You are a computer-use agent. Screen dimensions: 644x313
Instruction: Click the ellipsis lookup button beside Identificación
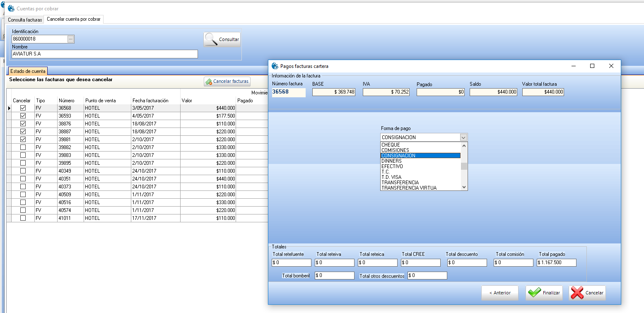[x=71, y=39]
